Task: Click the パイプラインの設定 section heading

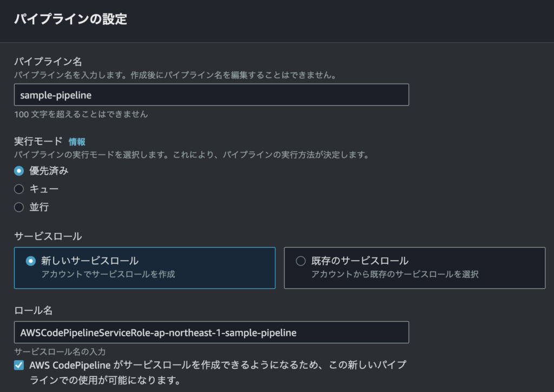Action: 71,19
